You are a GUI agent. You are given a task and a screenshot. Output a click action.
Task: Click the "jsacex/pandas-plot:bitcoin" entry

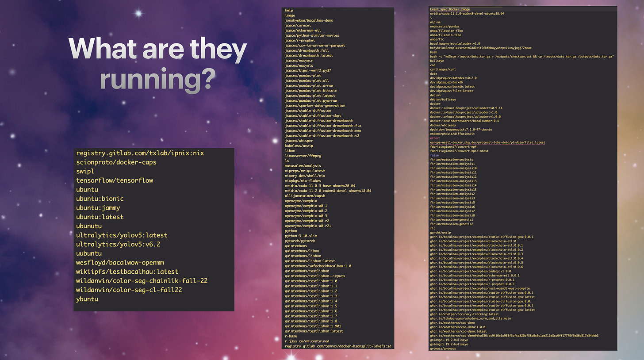(x=311, y=90)
